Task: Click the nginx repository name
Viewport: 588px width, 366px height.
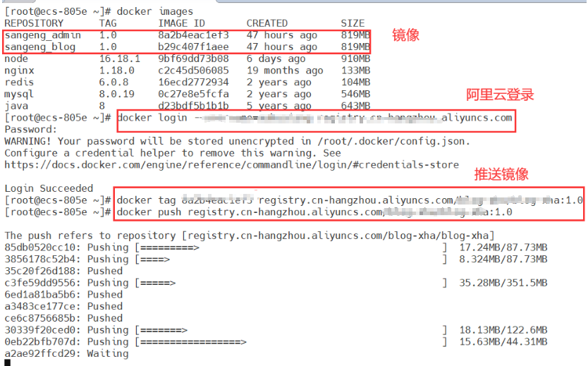Action: click(x=19, y=71)
